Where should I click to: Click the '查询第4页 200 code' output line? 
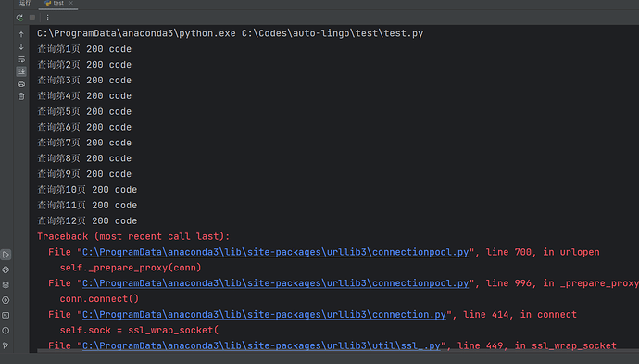(x=84, y=95)
